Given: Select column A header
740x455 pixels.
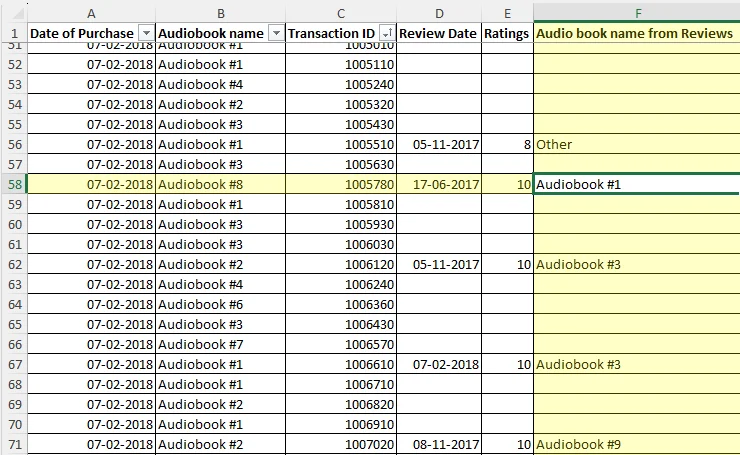Looking at the screenshot, I should click(91, 14).
